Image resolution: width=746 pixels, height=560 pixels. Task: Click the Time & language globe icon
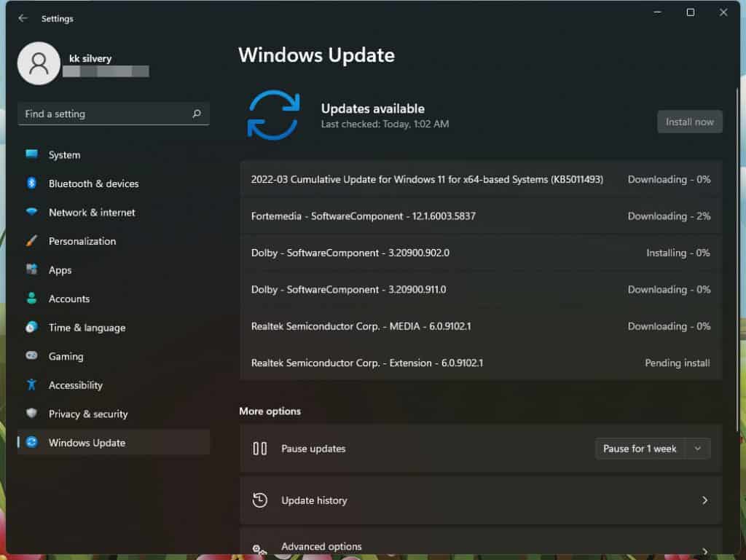pos(32,327)
